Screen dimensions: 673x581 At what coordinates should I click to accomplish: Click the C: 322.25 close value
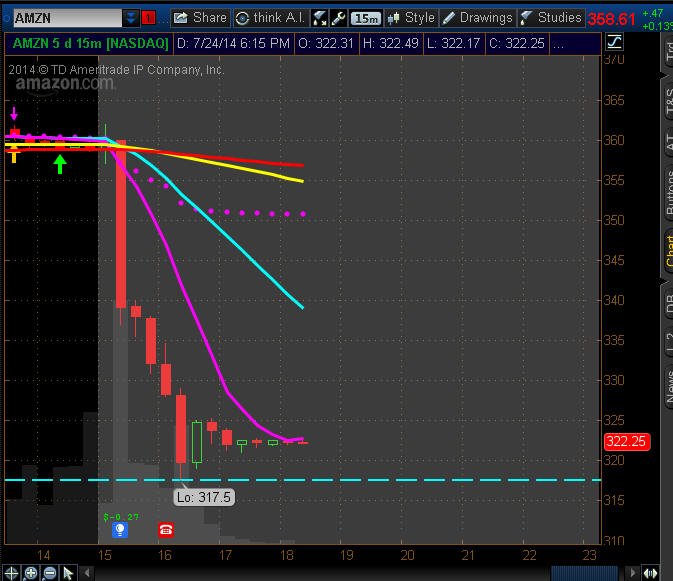[x=517, y=43]
